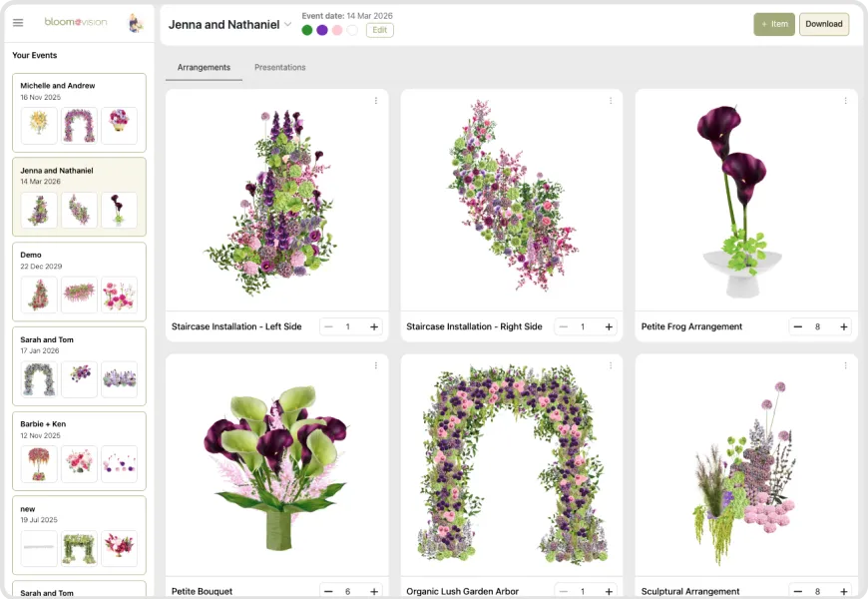Switch to the Arrangements tab
This screenshot has width=868, height=599.
[204, 67]
